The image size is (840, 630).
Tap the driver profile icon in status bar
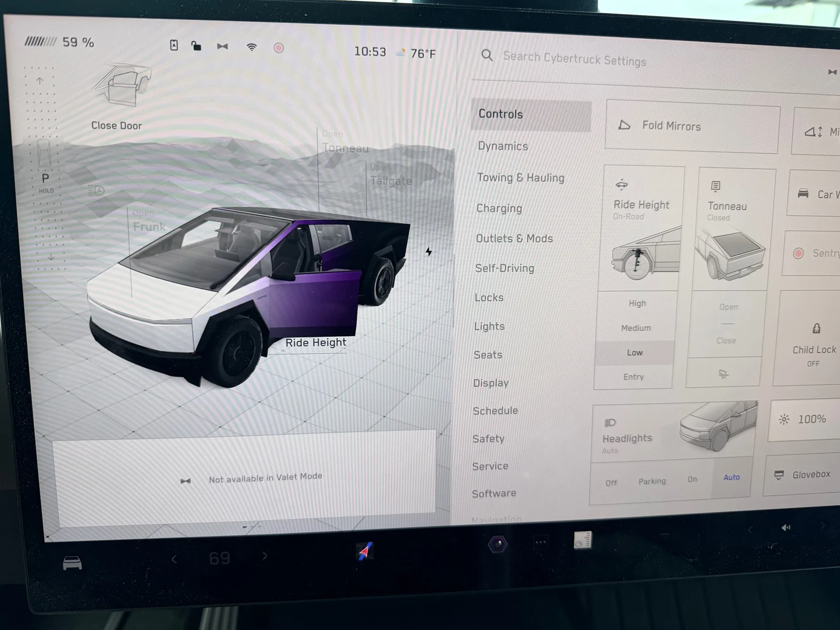point(174,46)
